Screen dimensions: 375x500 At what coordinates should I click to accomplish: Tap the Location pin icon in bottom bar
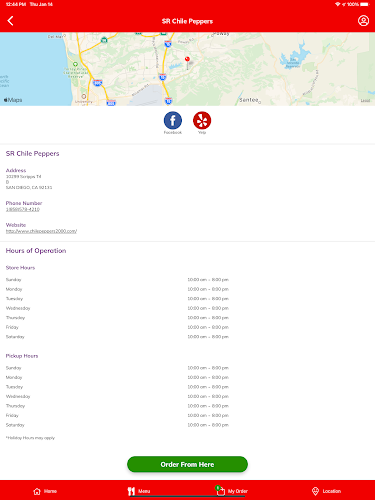click(x=315, y=491)
